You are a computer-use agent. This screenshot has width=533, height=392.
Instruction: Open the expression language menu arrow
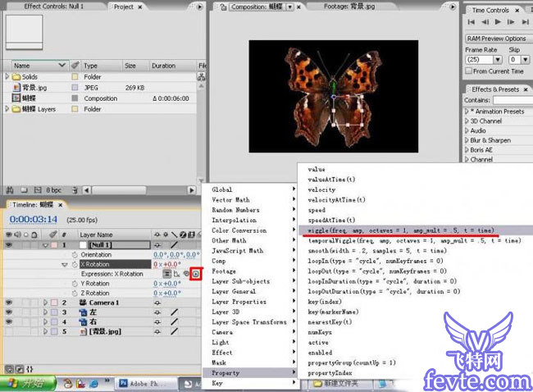(196, 274)
